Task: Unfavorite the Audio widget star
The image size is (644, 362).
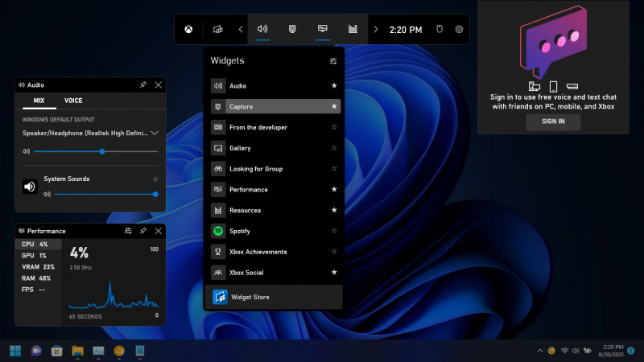Action: pyautogui.click(x=334, y=85)
